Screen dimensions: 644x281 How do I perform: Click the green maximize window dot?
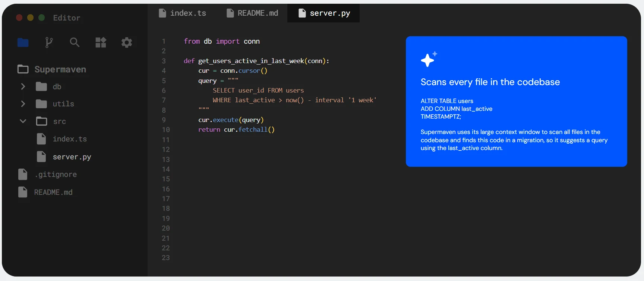point(42,18)
